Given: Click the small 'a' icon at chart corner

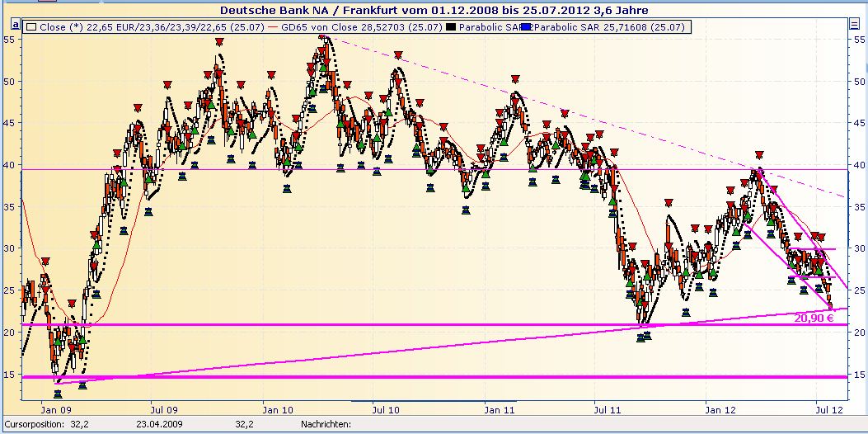Looking at the screenshot, I should 16,25.
